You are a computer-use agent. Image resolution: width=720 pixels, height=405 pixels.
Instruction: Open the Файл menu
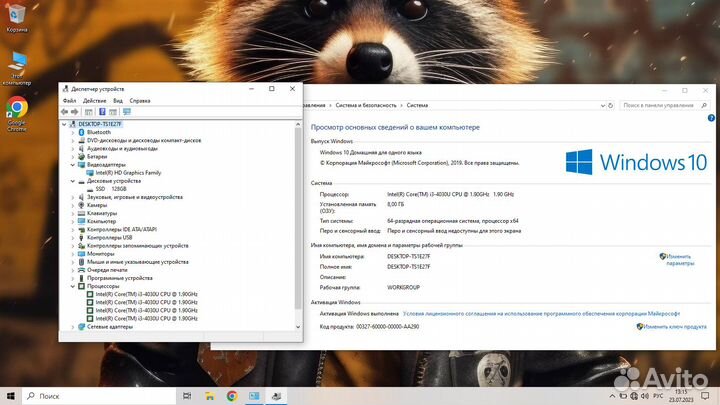coord(69,101)
